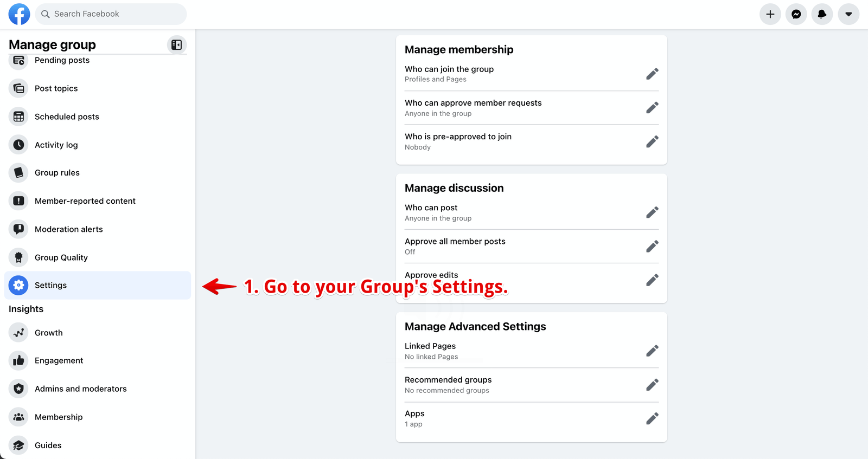This screenshot has width=868, height=459.
Task: Select Growth under Insights
Action: (x=48, y=333)
